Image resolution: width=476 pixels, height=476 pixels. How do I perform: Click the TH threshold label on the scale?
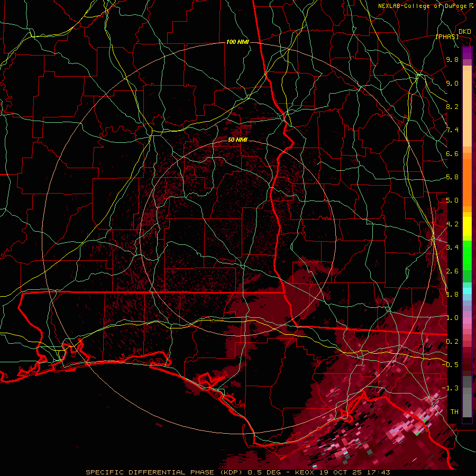pos(454,411)
